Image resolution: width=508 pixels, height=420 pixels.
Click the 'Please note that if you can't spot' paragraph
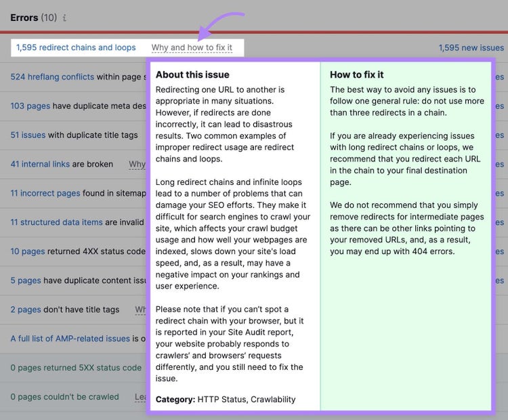[x=230, y=344]
